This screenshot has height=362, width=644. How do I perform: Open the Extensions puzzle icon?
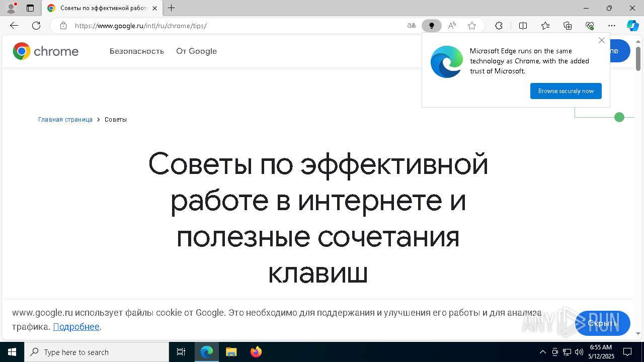tap(499, 26)
